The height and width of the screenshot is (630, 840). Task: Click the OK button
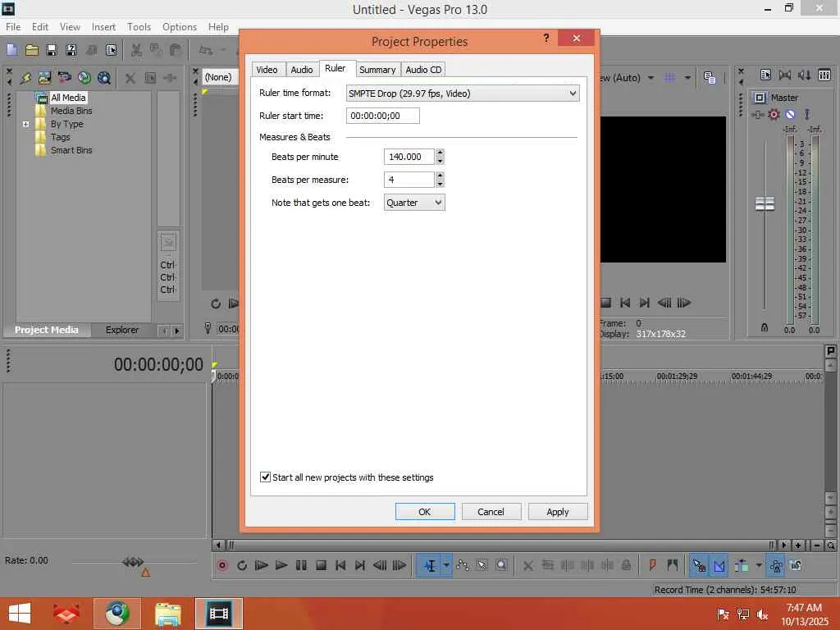pos(425,512)
